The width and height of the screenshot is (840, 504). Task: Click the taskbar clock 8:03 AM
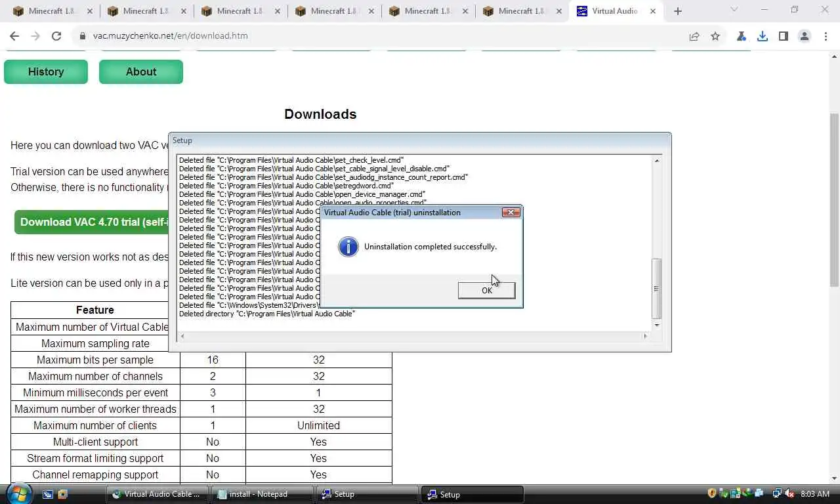pyautogui.click(x=815, y=494)
